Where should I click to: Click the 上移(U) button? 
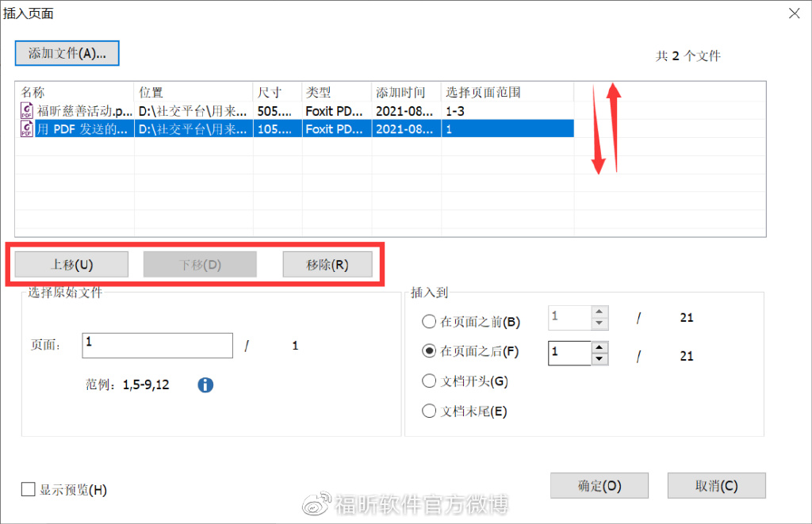pyautogui.click(x=70, y=263)
